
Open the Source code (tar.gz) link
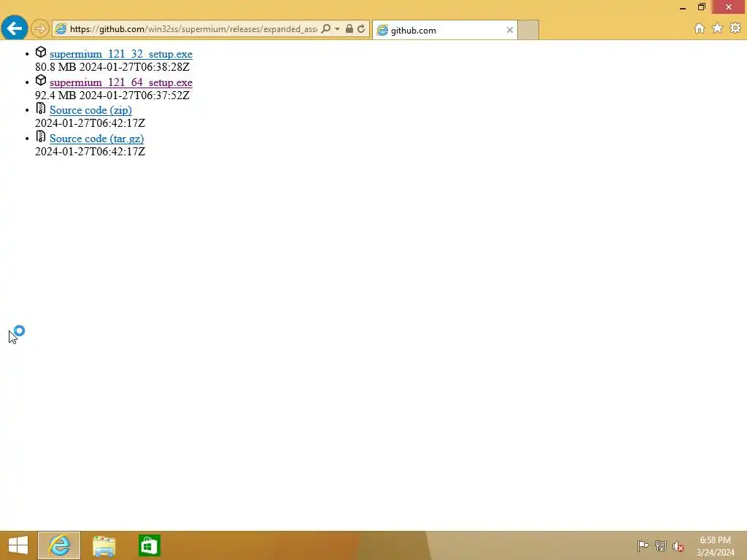pyautogui.click(x=97, y=139)
